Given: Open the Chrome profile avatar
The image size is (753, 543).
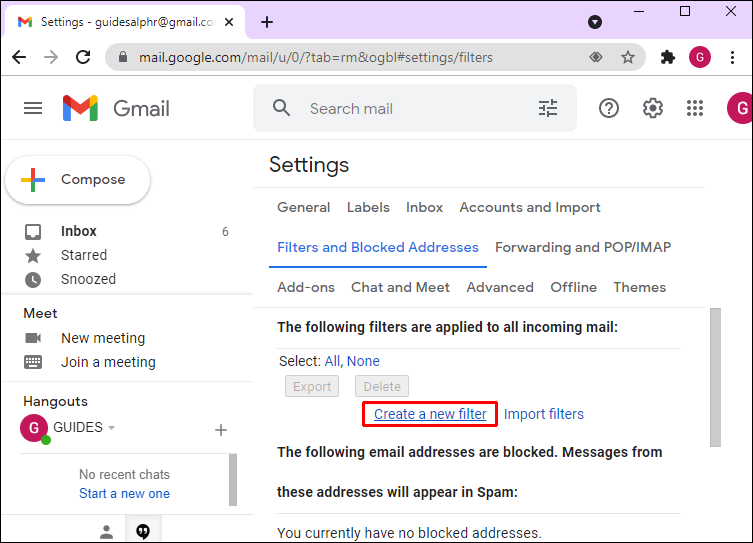Looking at the screenshot, I should 700,57.
